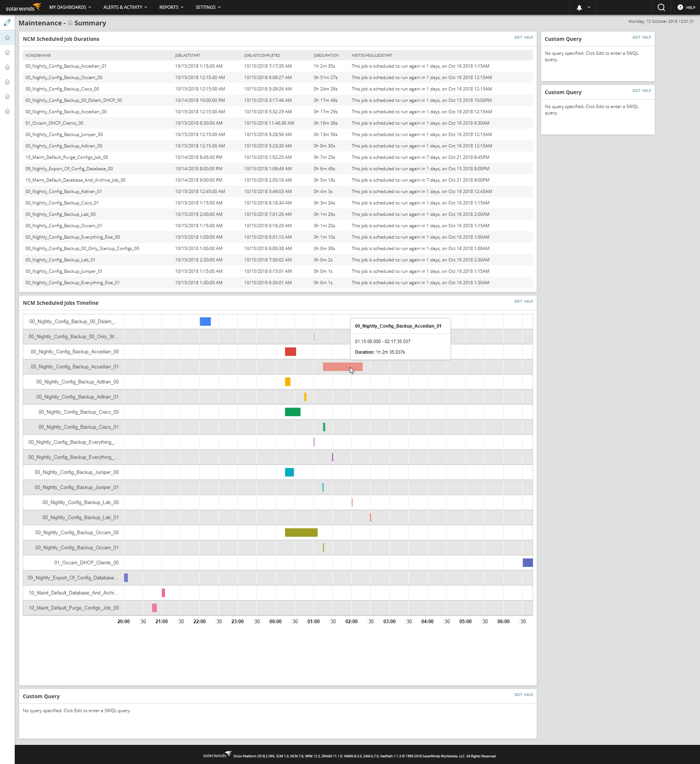Viewport: 700px width, 764px height.
Task: Click the timeline row label 00_Nightly_Config_Backup_Cisco_00
Action: [x=78, y=412]
